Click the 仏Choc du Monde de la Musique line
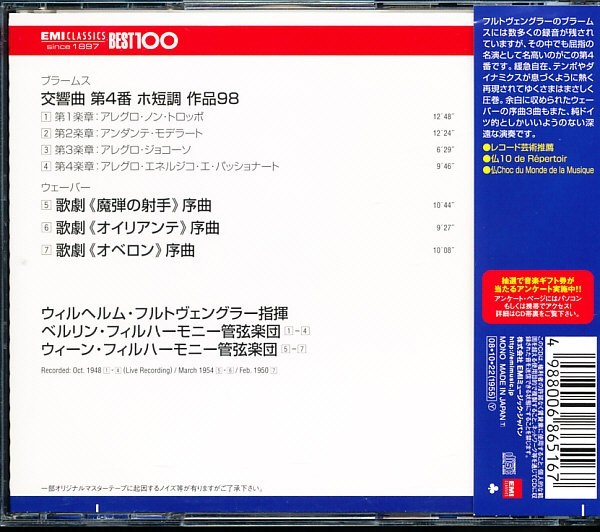 point(538,170)
